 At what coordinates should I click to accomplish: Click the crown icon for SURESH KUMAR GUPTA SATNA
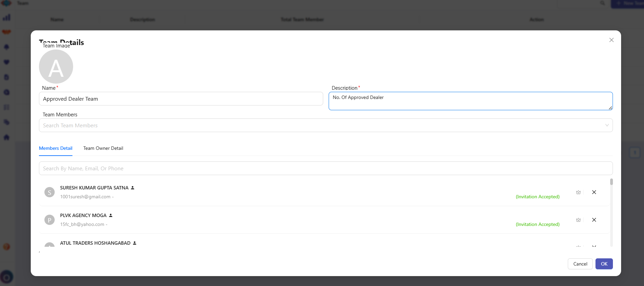(578, 192)
